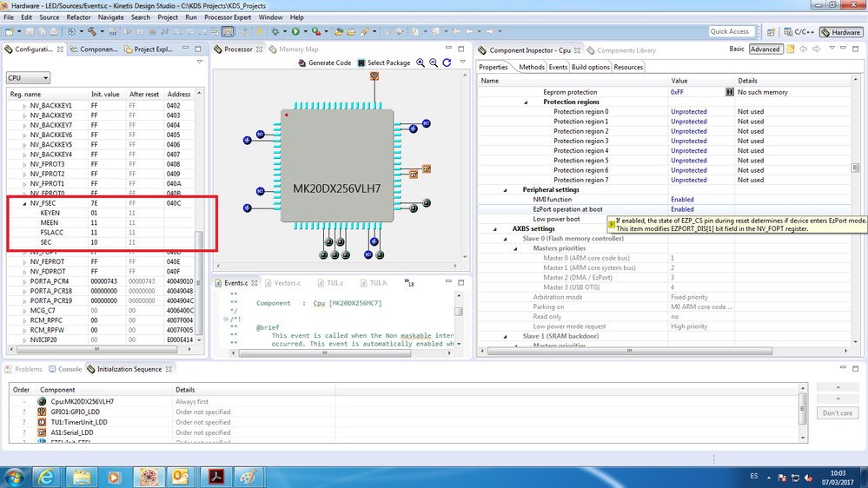
Task: Click the hammer Build icon
Action: click(x=91, y=32)
